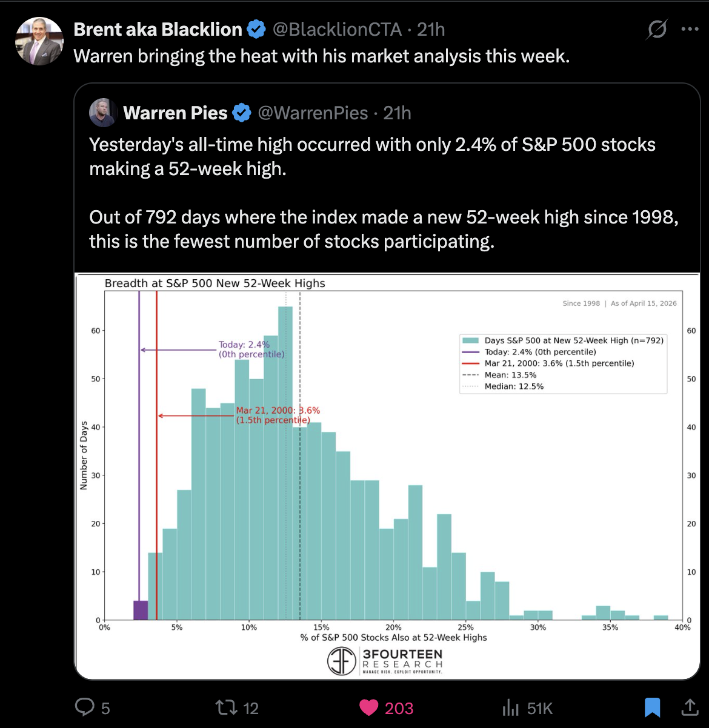The width and height of the screenshot is (709, 728).
Task: Toggle the pink heart like button
Action: 368,707
